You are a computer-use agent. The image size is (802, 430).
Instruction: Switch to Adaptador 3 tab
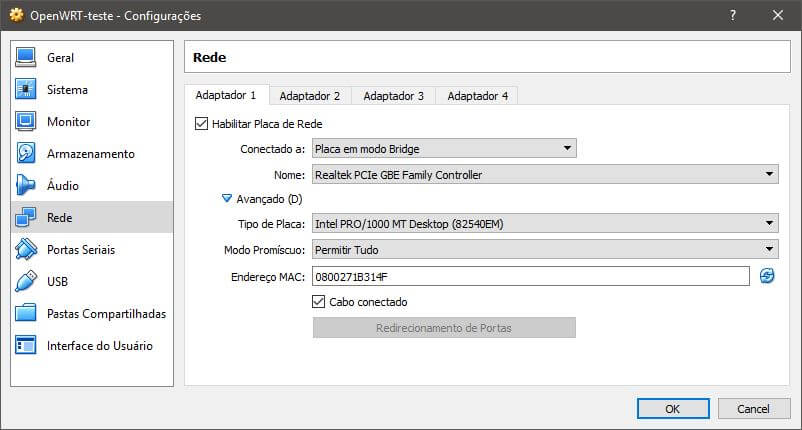394,96
